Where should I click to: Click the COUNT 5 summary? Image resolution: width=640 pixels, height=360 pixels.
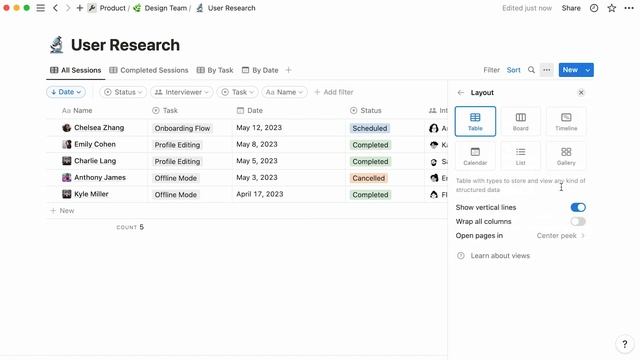point(130,227)
